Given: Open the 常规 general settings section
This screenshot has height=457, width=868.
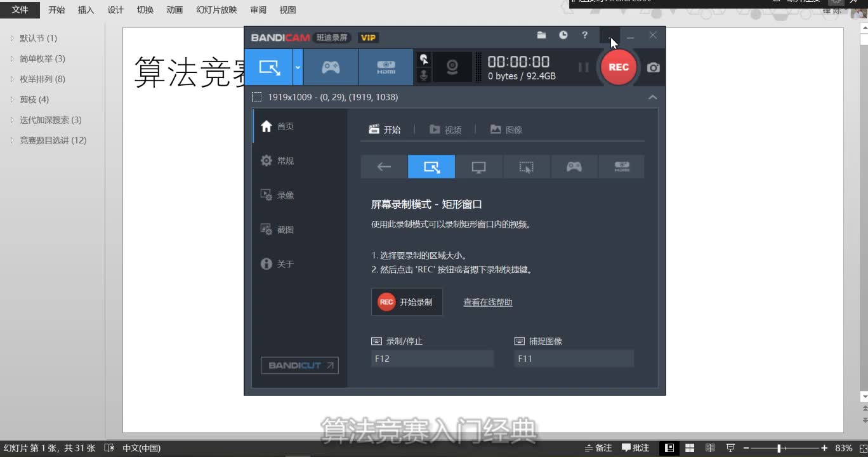Looking at the screenshot, I should click(299, 161).
